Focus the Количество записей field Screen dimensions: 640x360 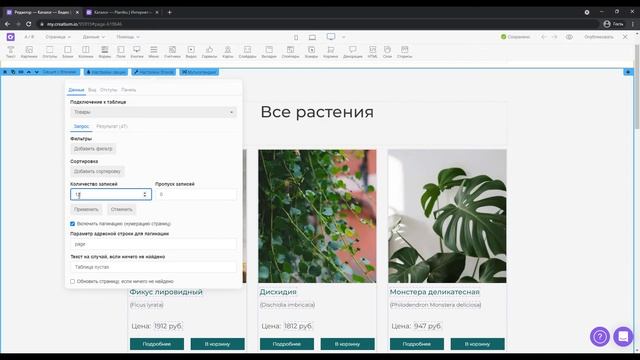coord(111,194)
